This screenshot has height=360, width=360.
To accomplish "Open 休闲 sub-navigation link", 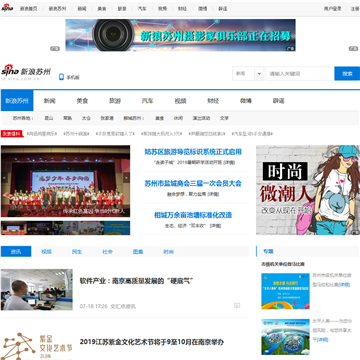I will click(178, 118).
